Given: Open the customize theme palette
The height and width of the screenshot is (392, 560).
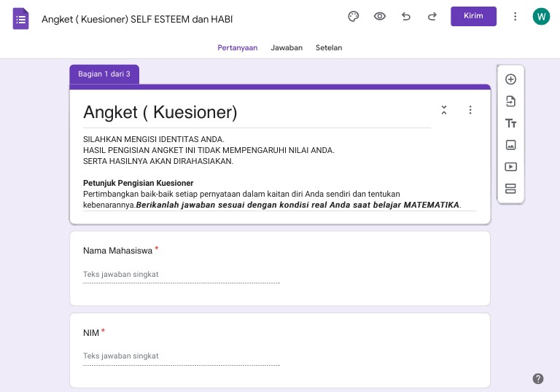Looking at the screenshot, I should [353, 17].
